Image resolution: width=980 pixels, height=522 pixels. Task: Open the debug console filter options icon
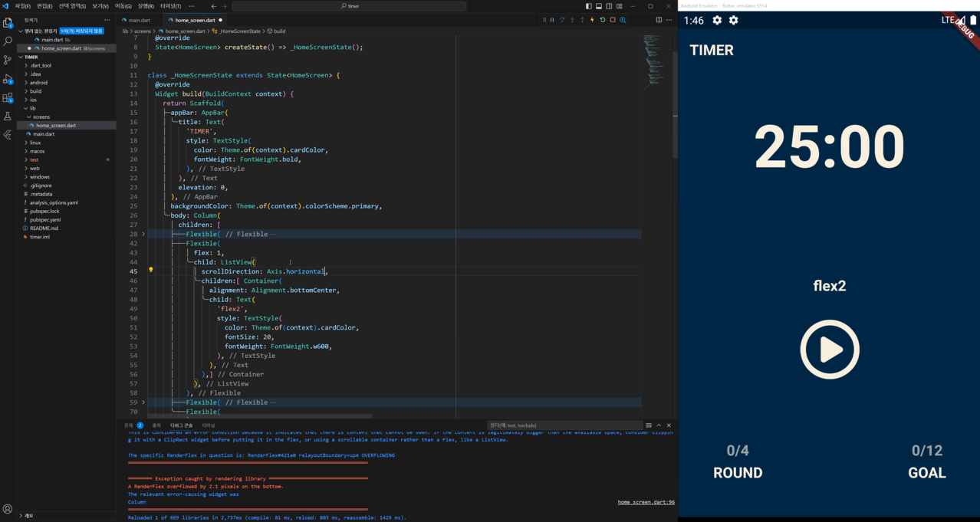pos(649,425)
